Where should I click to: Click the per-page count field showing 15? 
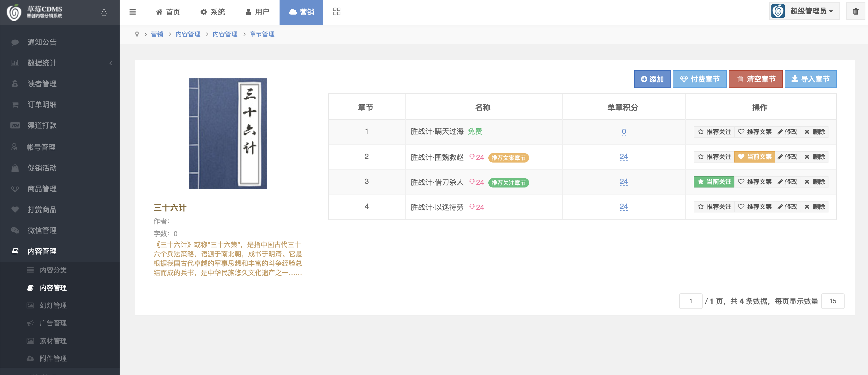[833, 301]
